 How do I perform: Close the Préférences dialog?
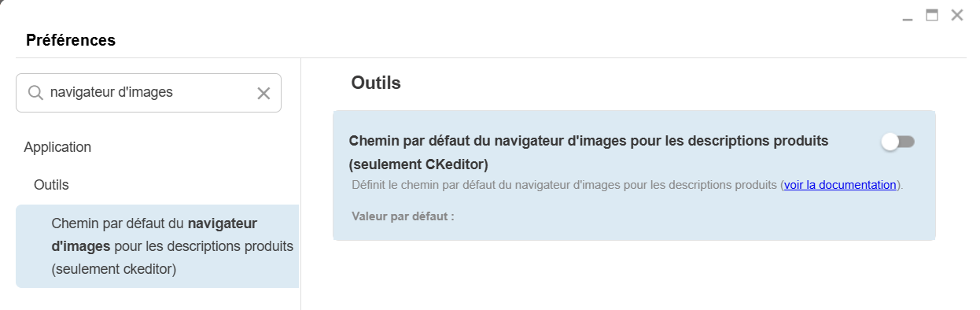coord(957,14)
